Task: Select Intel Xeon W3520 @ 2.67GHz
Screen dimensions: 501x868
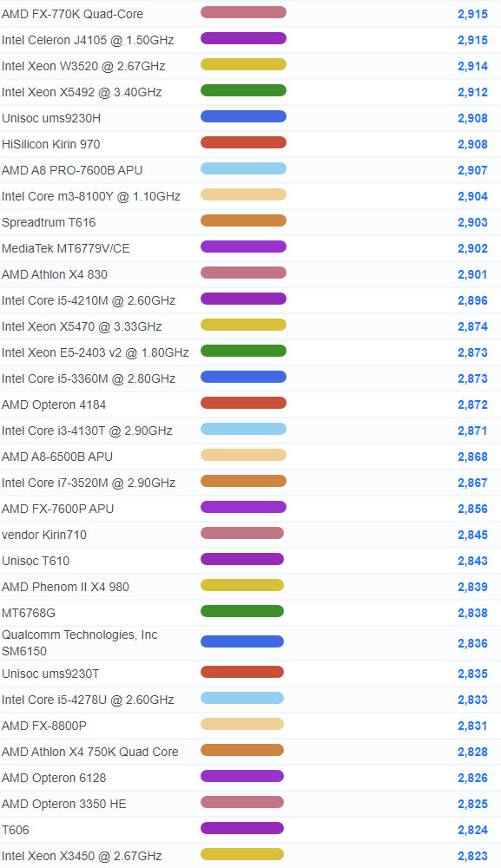Action: (x=83, y=66)
